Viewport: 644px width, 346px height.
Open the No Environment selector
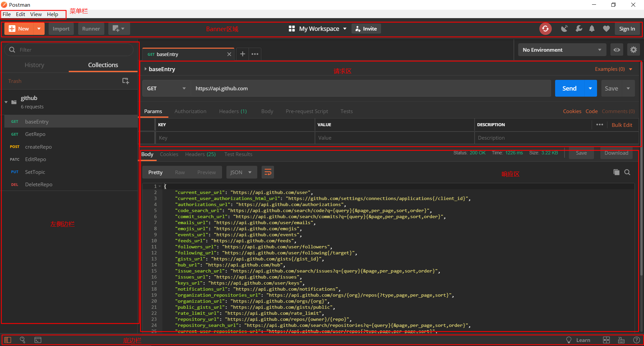coord(562,50)
